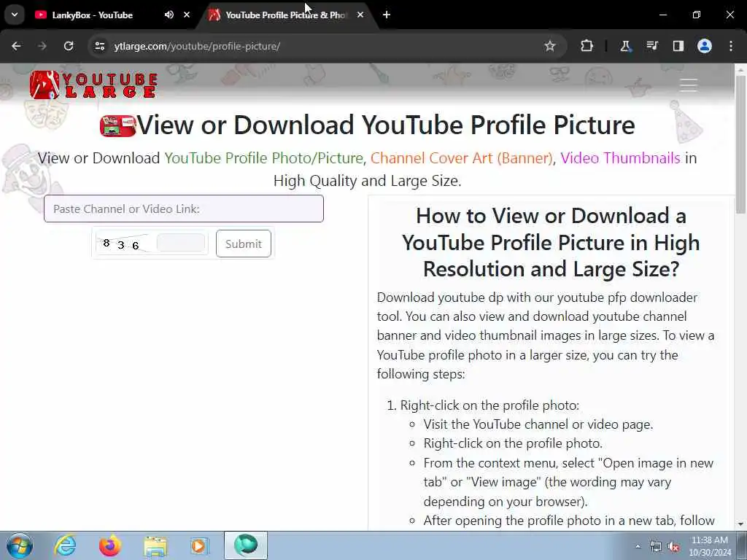The image size is (747, 560).
Task: Click the YouTube Large logo
Action: (x=93, y=85)
